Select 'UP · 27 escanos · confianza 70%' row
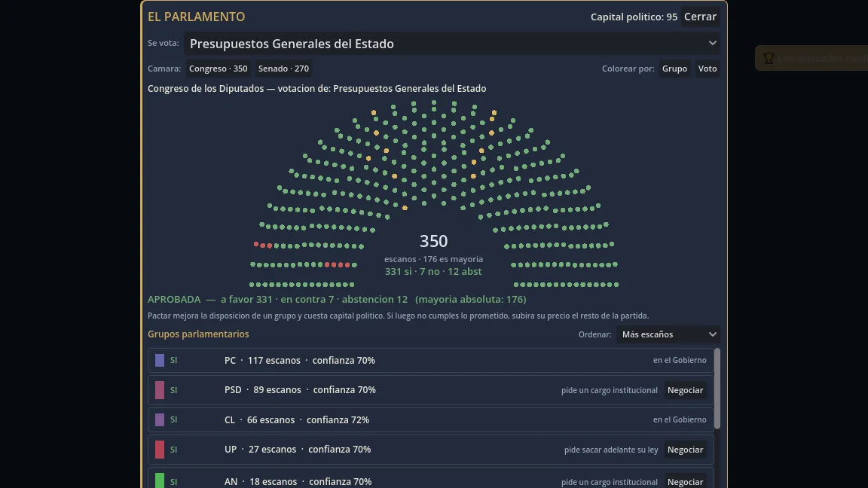 coord(431,450)
